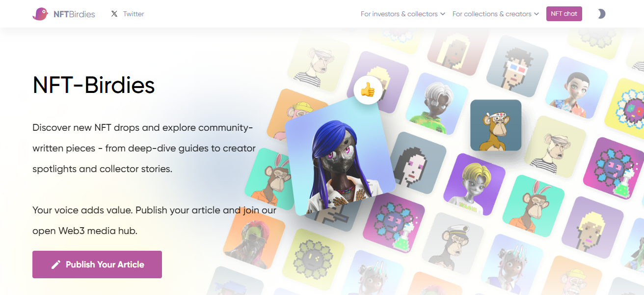The image size is (644, 295).
Task: Open the Twitter link in the header
Action: (134, 14)
